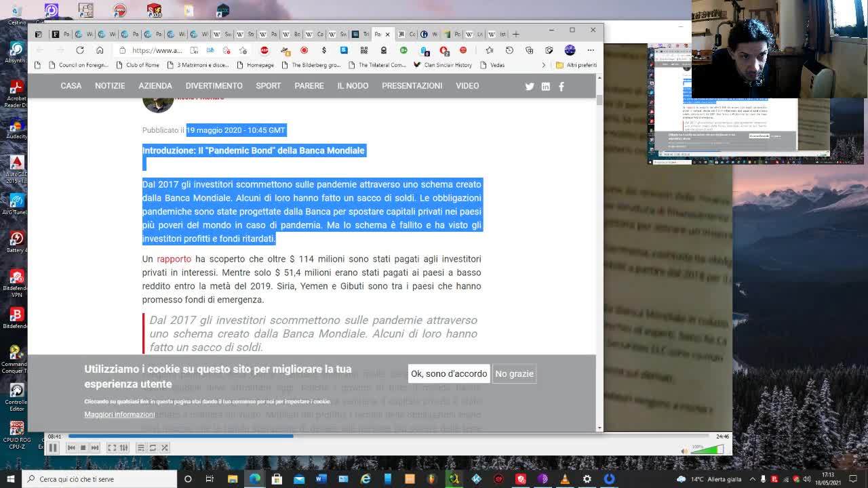
Task: Open the Windows Start menu
Action: click(x=10, y=479)
